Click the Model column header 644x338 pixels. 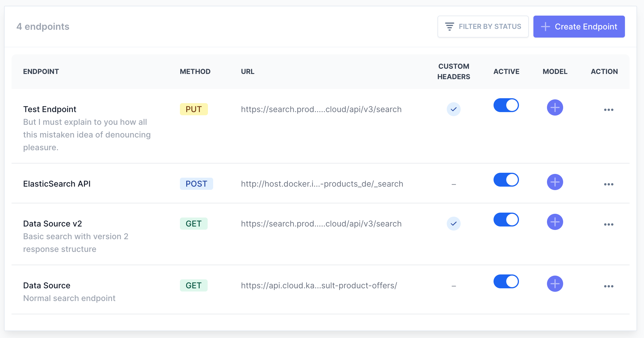tap(555, 72)
